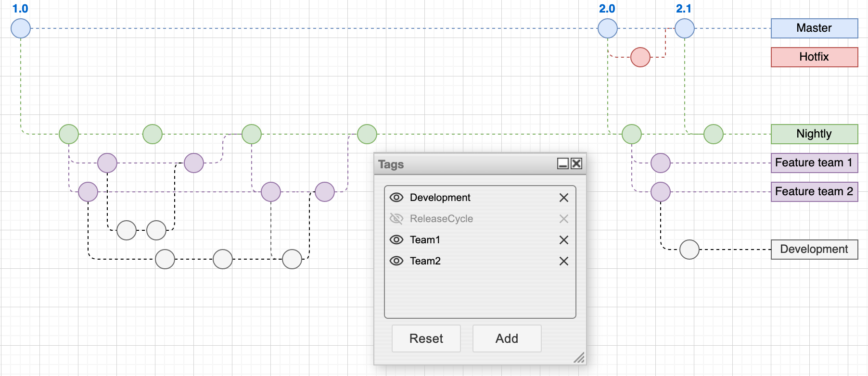
Task: Toggle visibility of Team1 tag
Action: pos(396,240)
